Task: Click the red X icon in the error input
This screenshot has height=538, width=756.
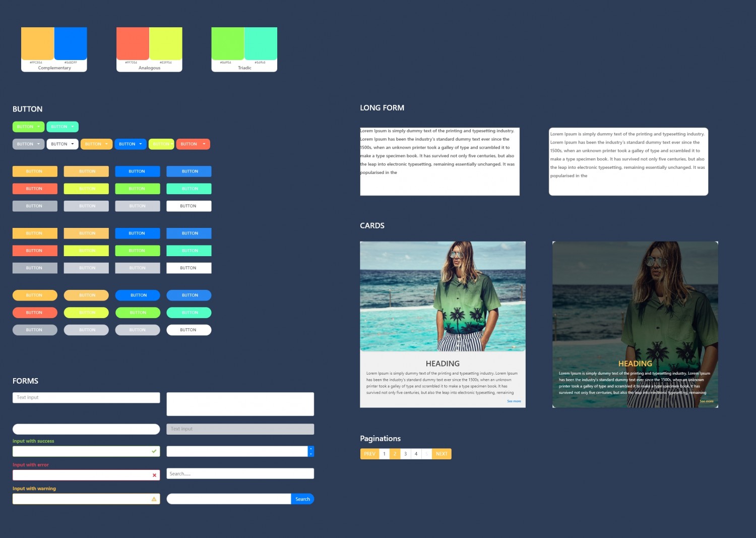Action: coord(154,475)
